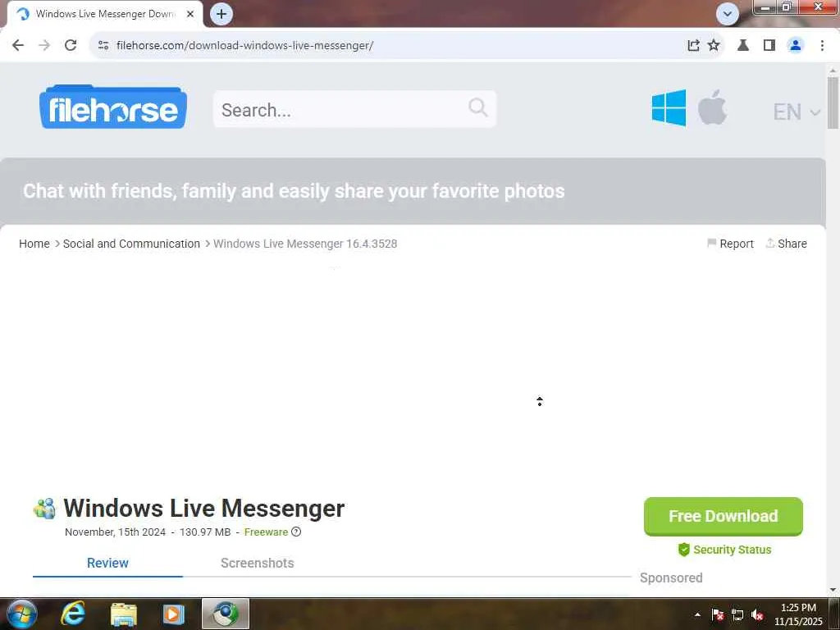Click the Windows Live Messenger heading

click(x=204, y=509)
